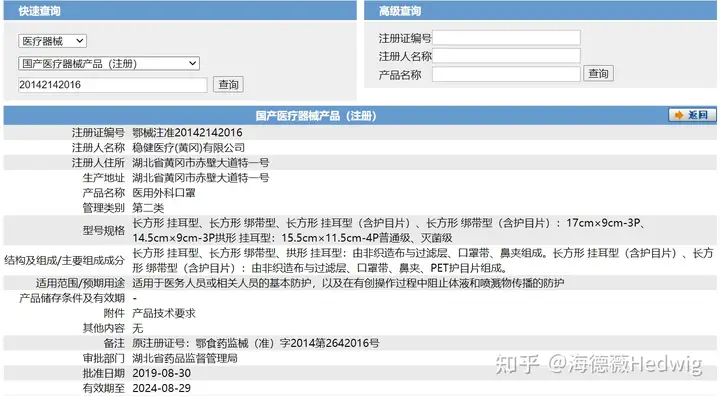
Task: Click the 注册证编号 input in 高级查询
Action: click(506, 38)
